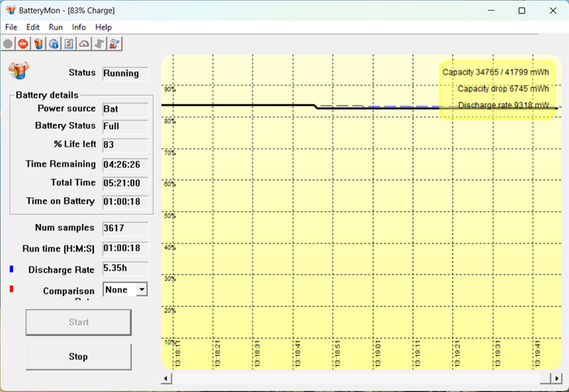Viewport: 569px width, 392px height.
Task: Click the BatteryMon mascot logo beside Status
Action: [19, 70]
